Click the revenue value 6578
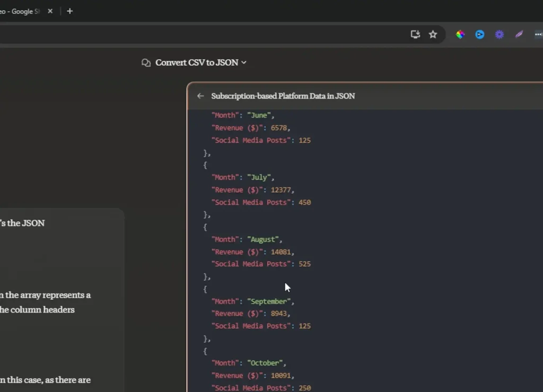 279,128
